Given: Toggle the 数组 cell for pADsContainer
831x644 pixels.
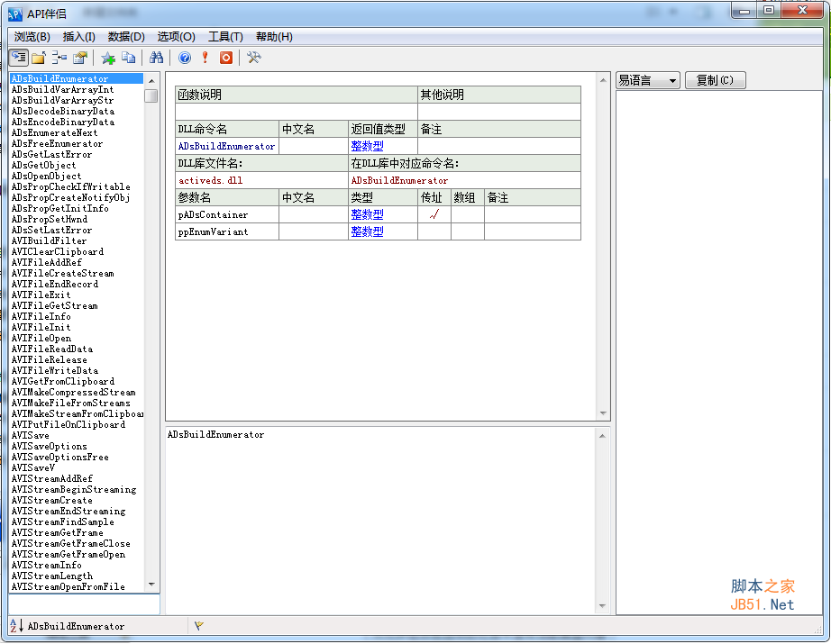Looking at the screenshot, I should pos(467,215).
